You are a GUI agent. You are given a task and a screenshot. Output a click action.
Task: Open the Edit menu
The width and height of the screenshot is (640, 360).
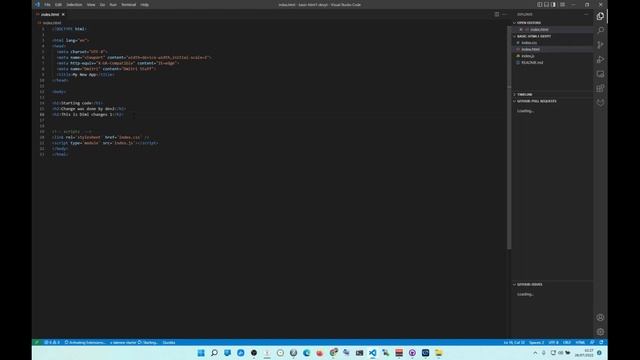point(58,4)
